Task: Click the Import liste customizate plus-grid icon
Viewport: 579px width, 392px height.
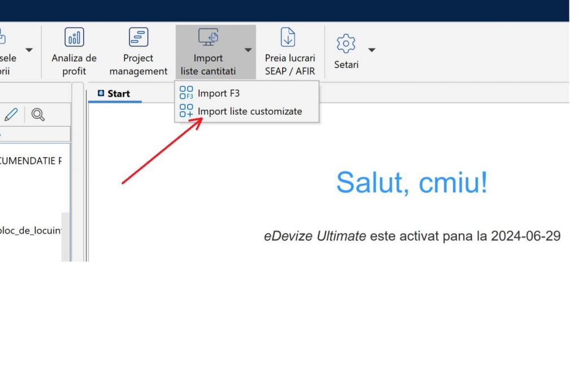Action: coord(186,111)
